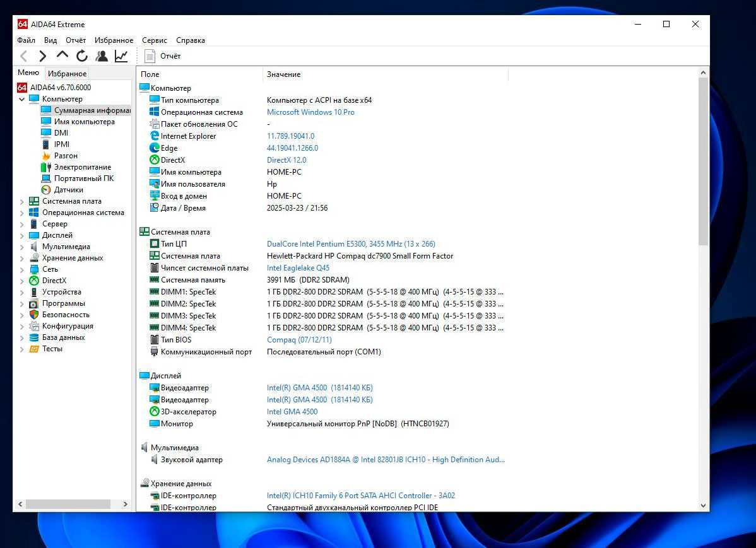Click the AIDA64 v6.70.6000 root node
756x548 pixels.
61,87
